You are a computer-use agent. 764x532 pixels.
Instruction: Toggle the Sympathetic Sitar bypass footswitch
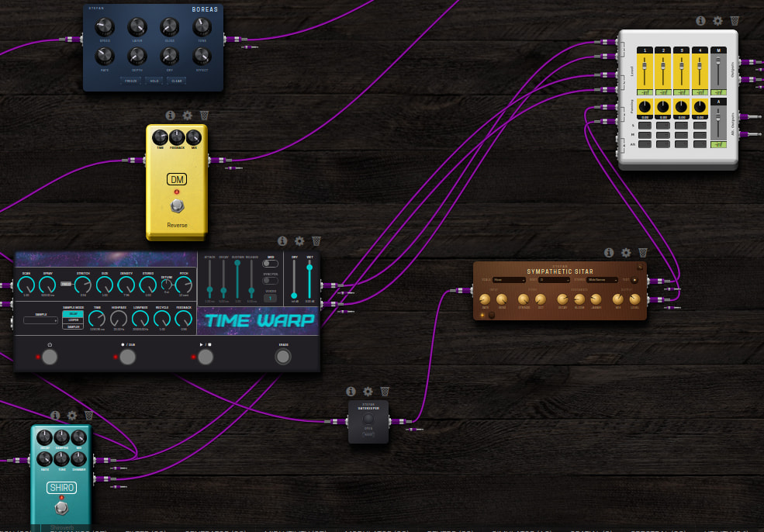[x=492, y=315]
